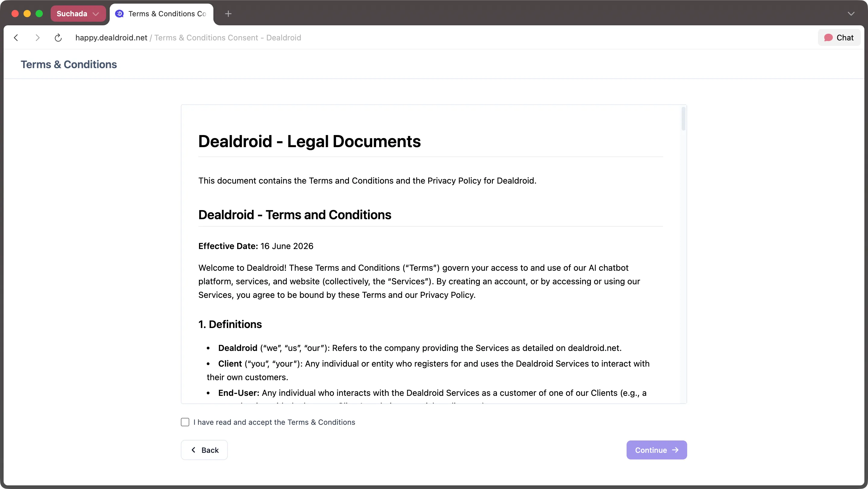Click the page reload icon
This screenshot has height=489, width=868.
58,37
